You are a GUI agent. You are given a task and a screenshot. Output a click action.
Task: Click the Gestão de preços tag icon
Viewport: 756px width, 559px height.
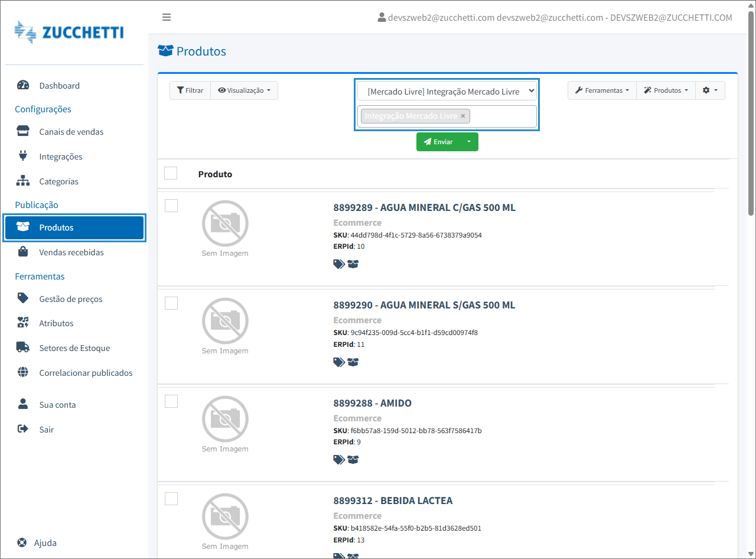point(23,298)
